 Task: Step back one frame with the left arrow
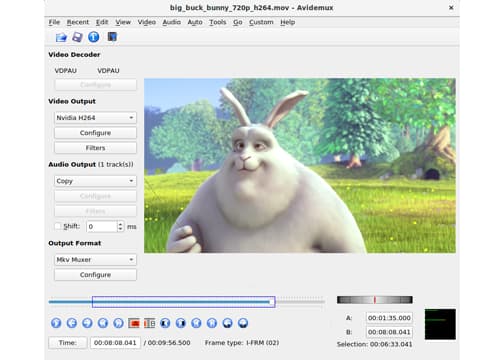coord(72,323)
